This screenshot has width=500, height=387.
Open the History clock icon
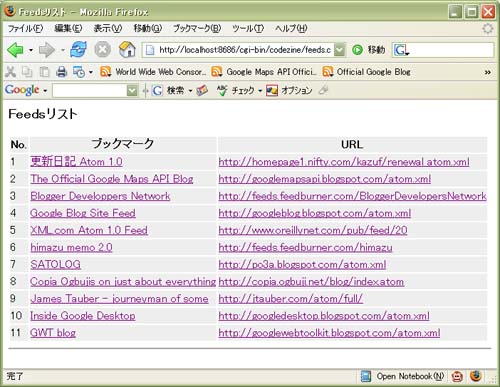point(79,72)
